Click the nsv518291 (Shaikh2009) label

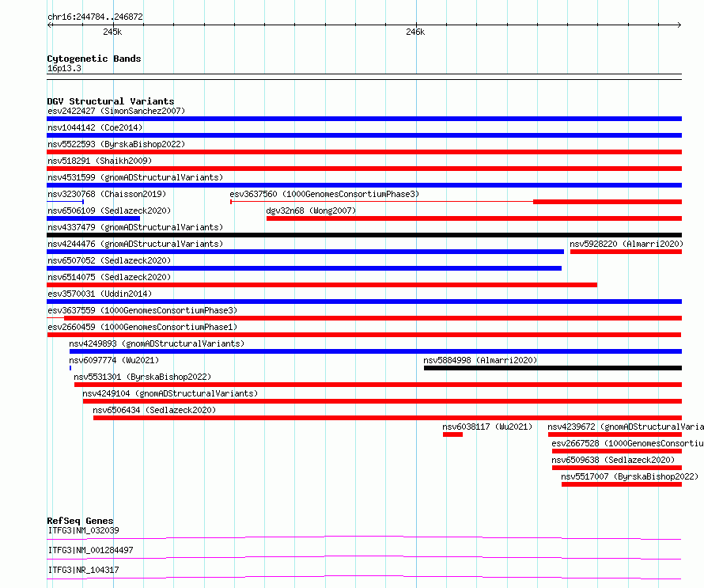click(x=100, y=161)
